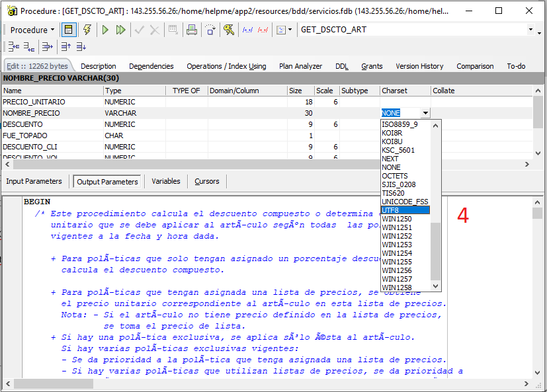Open the Variables section

click(165, 181)
